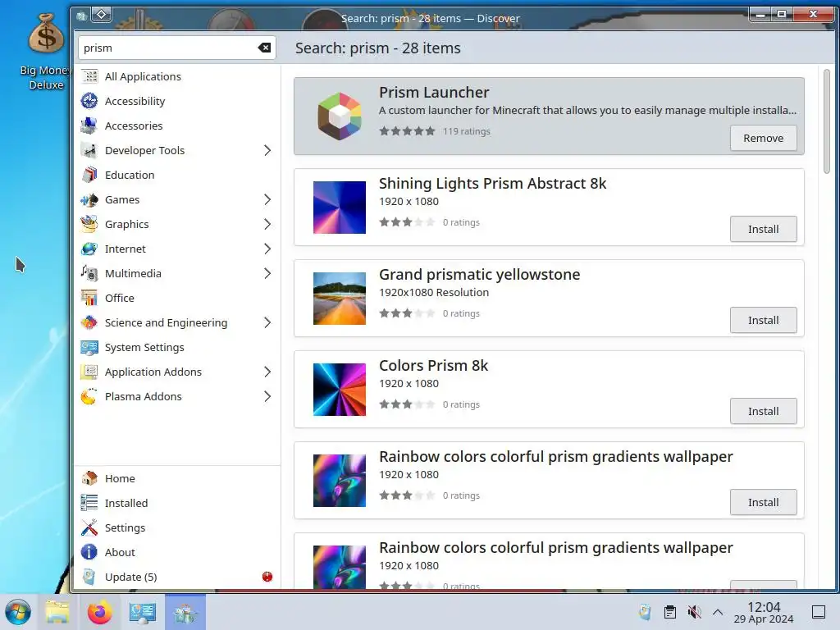
Task: Click the Update package icon
Action: coord(89,577)
